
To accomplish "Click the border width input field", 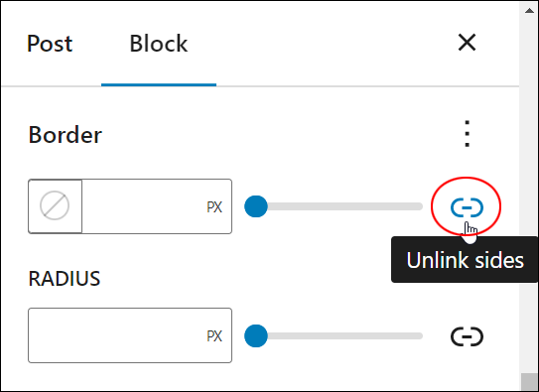I will coord(142,206).
